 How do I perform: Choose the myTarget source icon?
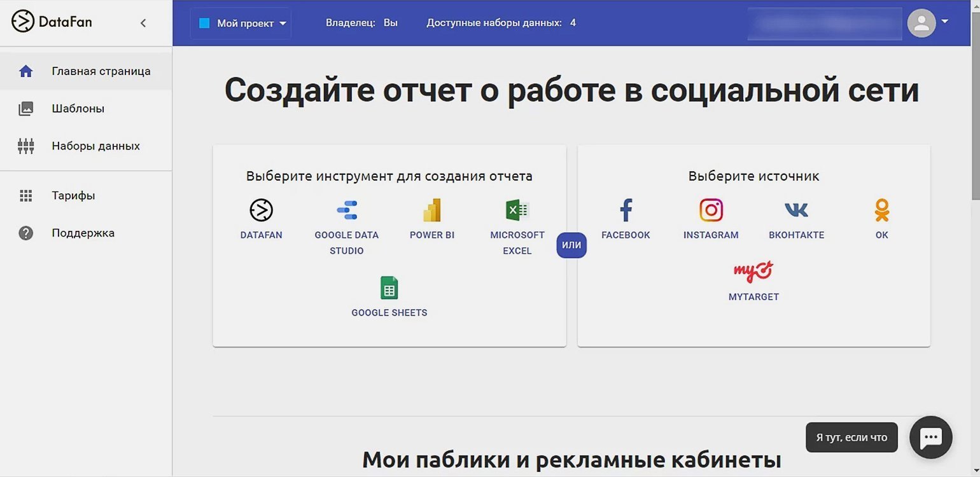(753, 272)
